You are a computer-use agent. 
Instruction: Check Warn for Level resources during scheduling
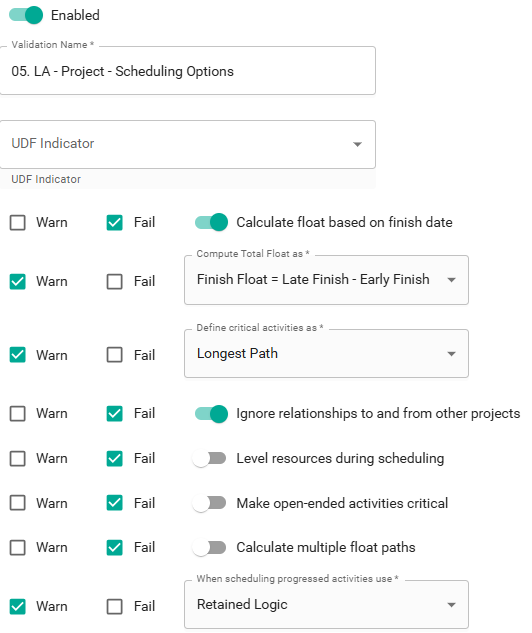click(18, 459)
